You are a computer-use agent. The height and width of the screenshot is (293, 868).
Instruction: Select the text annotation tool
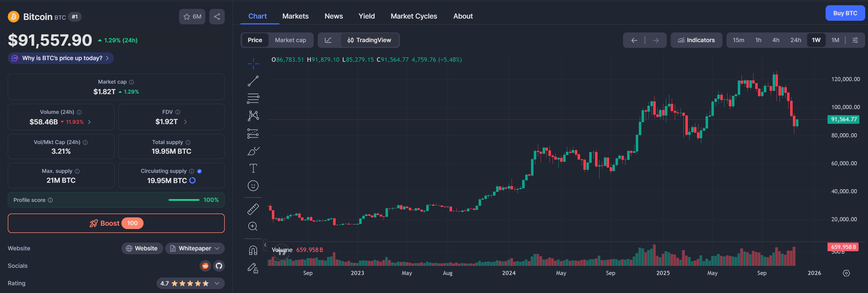[253, 168]
